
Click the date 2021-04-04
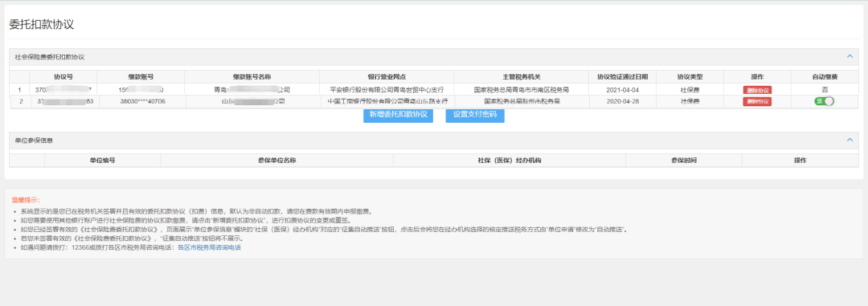tap(623, 90)
